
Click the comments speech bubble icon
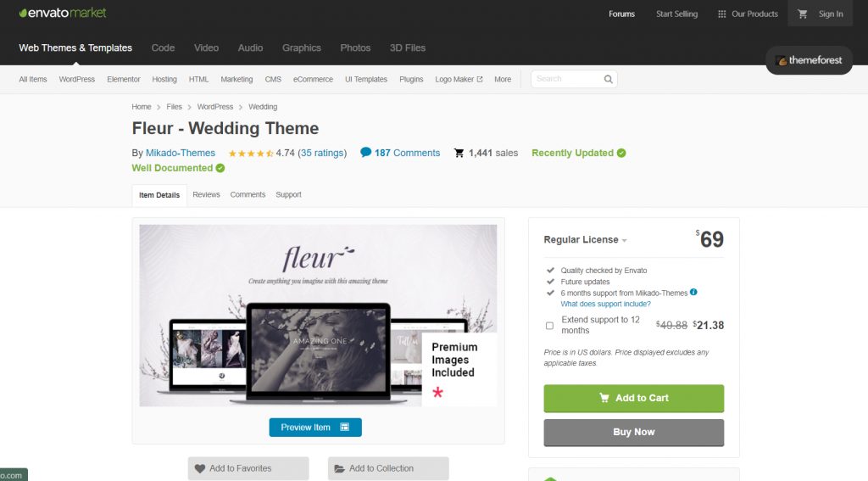tap(365, 153)
